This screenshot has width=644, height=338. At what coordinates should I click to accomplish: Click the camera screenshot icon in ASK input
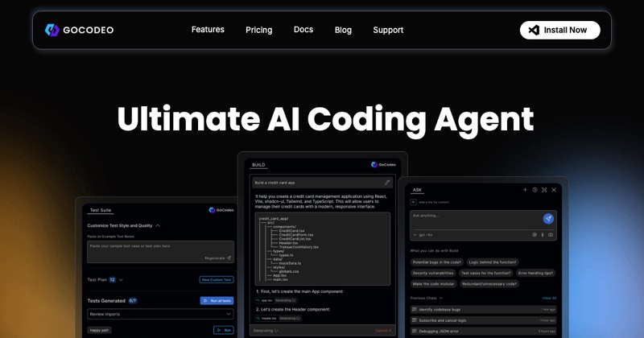551,235
